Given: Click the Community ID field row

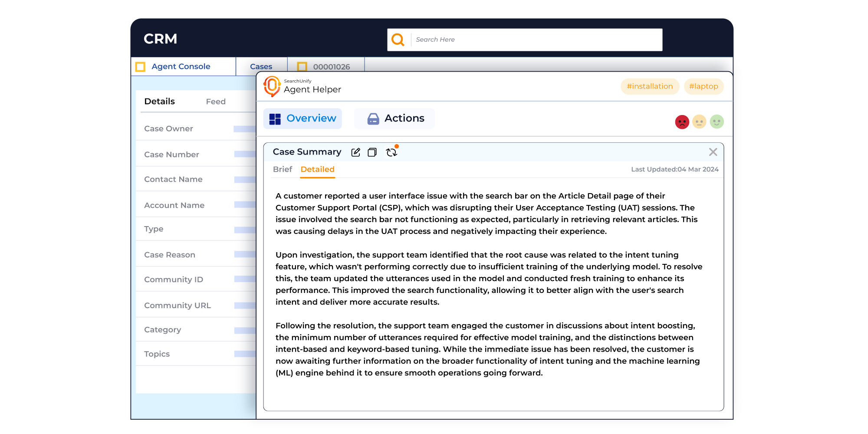Looking at the screenshot, I should coord(196,279).
